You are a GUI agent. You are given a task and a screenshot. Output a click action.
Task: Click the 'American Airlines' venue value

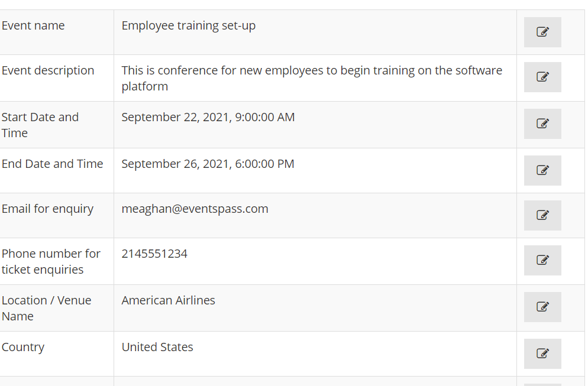coord(169,300)
